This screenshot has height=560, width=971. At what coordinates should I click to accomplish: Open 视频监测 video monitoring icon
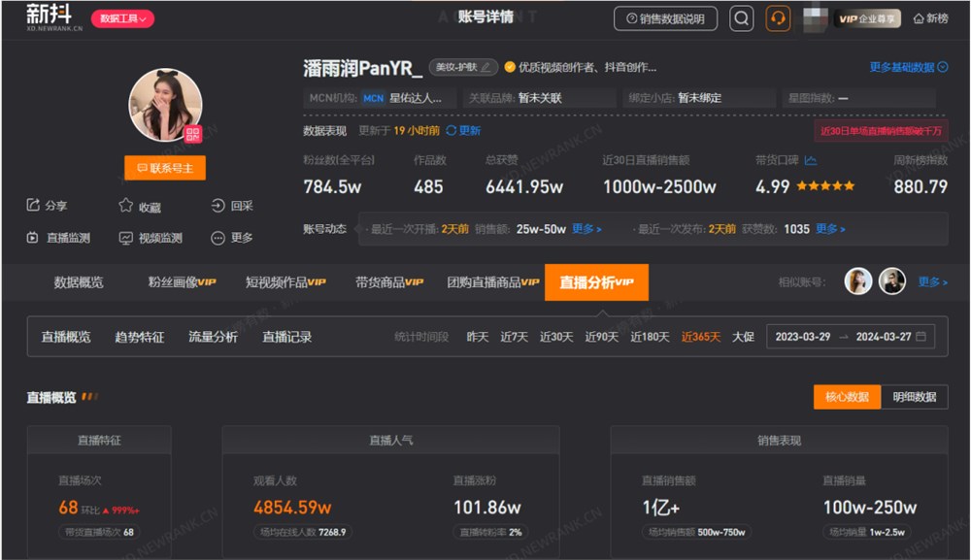(124, 237)
